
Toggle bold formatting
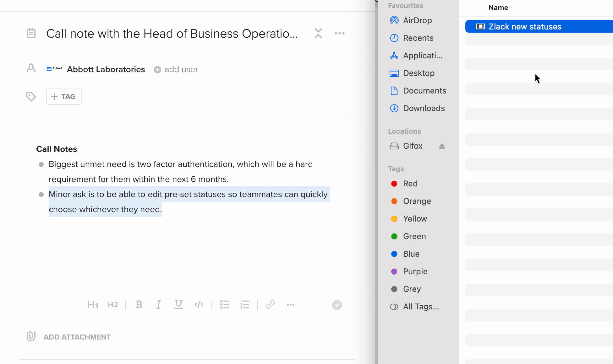139,304
